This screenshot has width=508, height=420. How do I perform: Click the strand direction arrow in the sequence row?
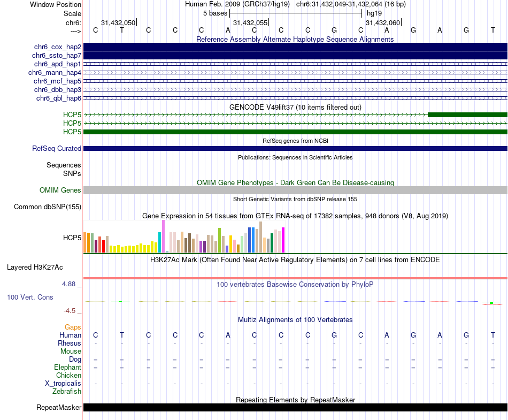76,31
